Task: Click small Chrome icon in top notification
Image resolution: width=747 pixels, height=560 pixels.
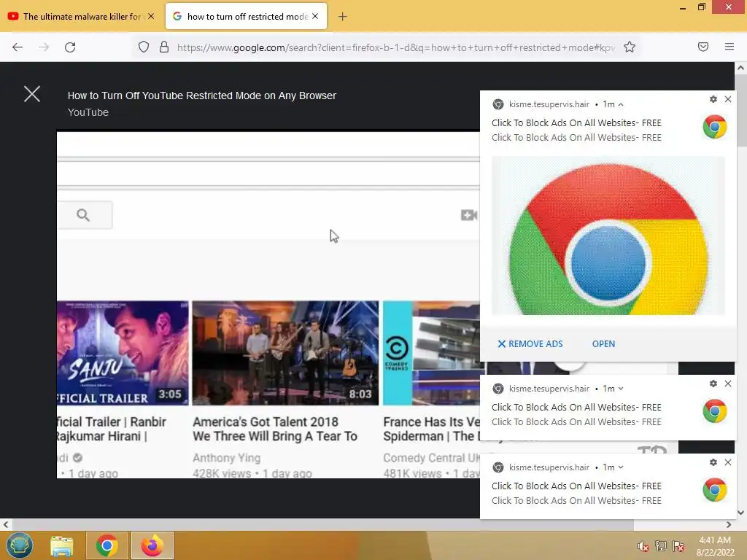Action: coord(715,127)
